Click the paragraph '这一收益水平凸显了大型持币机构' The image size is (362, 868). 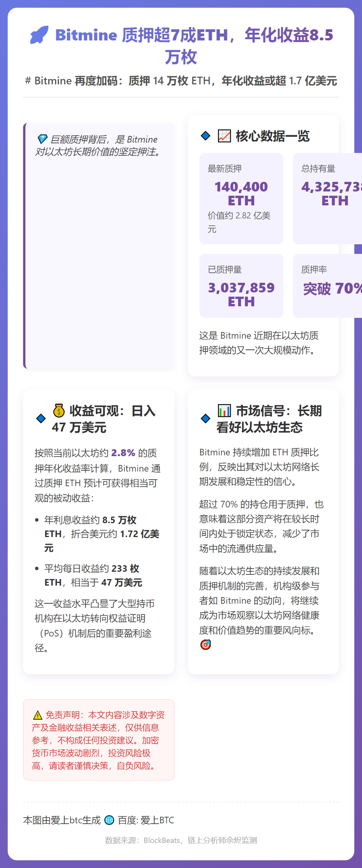[95, 626]
